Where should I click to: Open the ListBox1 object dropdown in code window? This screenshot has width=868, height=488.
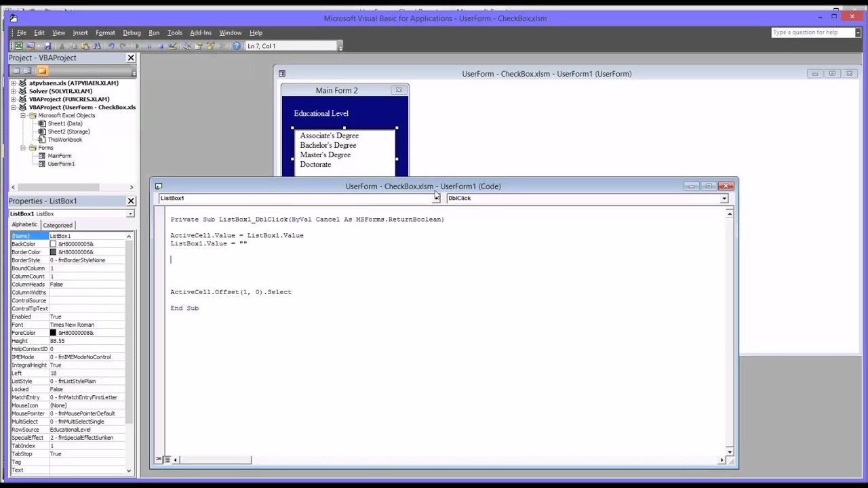436,199
